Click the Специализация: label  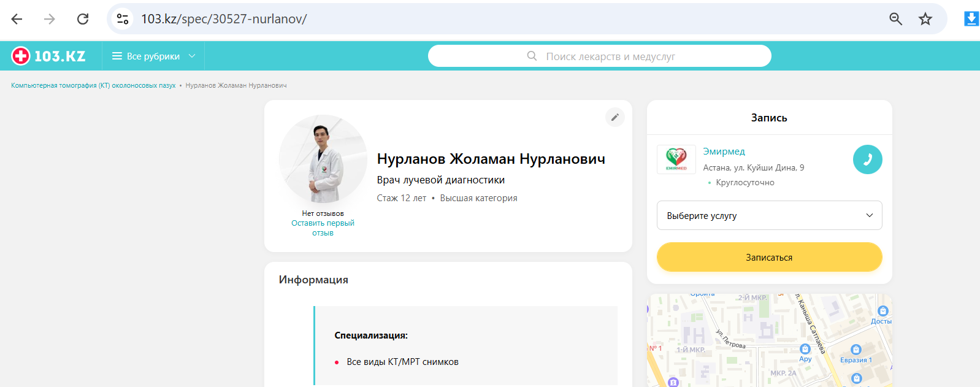point(371,335)
